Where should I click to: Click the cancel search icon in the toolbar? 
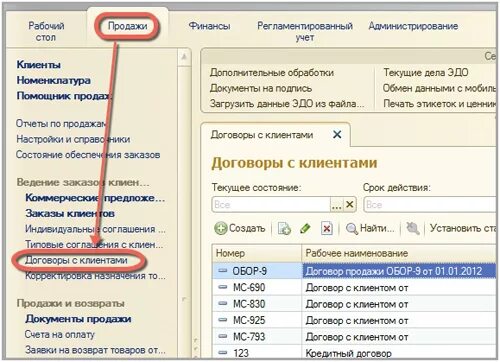pyautogui.click(x=413, y=229)
